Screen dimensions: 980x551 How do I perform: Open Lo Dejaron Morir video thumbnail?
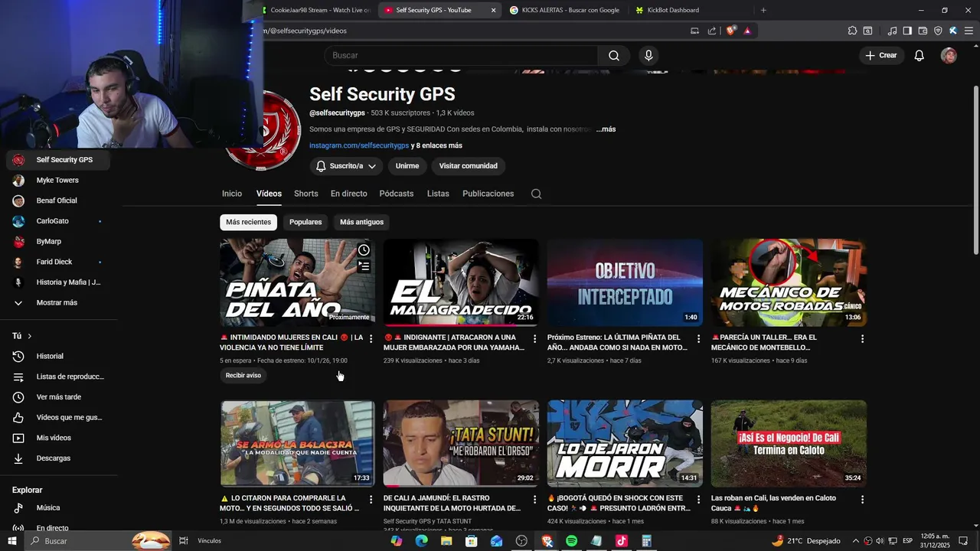[625, 443]
